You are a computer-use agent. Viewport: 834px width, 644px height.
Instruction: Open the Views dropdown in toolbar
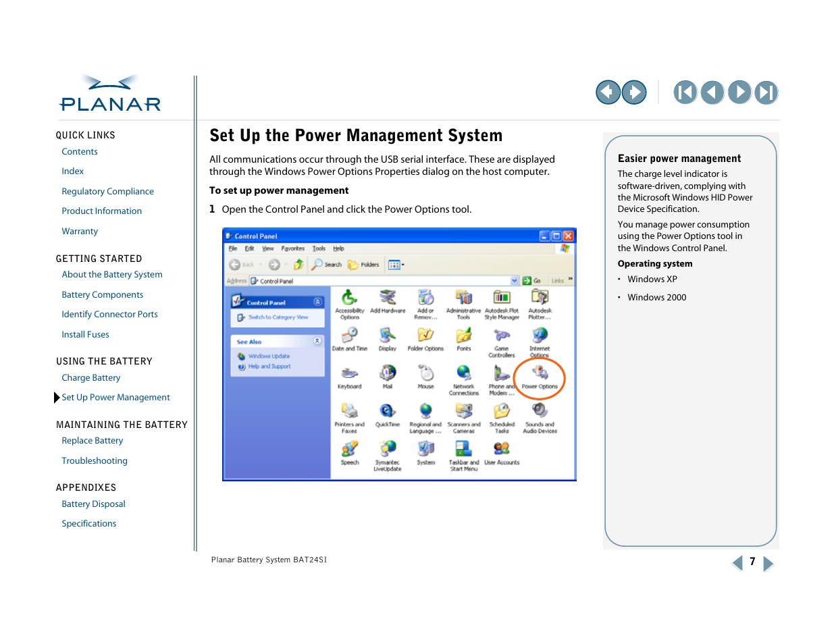[x=396, y=265]
